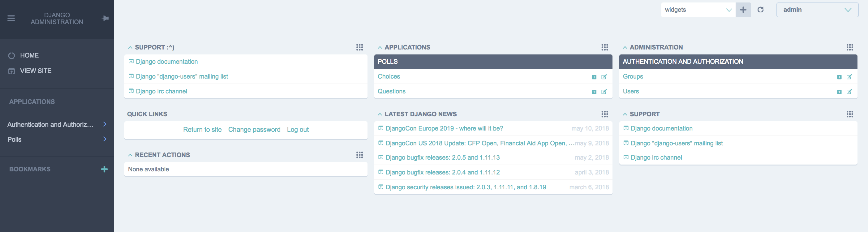This screenshot has width=868, height=232.
Task: Open DjangoCon US 2018 Update news item
Action: pyautogui.click(x=480, y=143)
